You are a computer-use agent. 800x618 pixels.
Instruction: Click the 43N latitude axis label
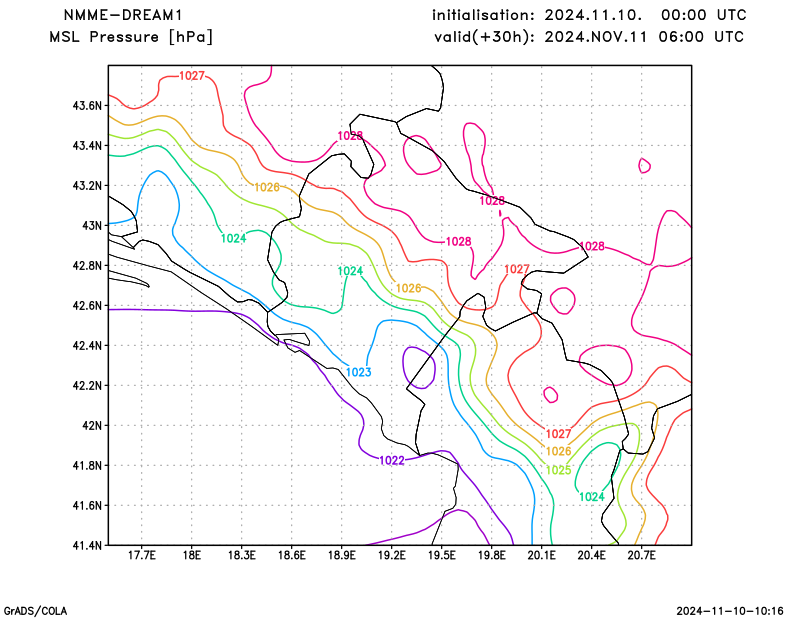pyautogui.click(x=92, y=225)
